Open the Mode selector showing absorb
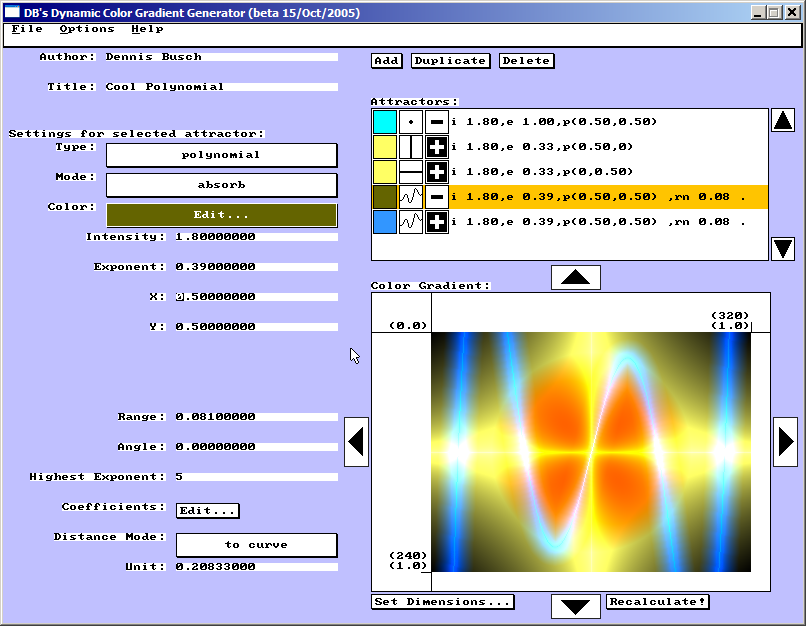 pos(222,185)
